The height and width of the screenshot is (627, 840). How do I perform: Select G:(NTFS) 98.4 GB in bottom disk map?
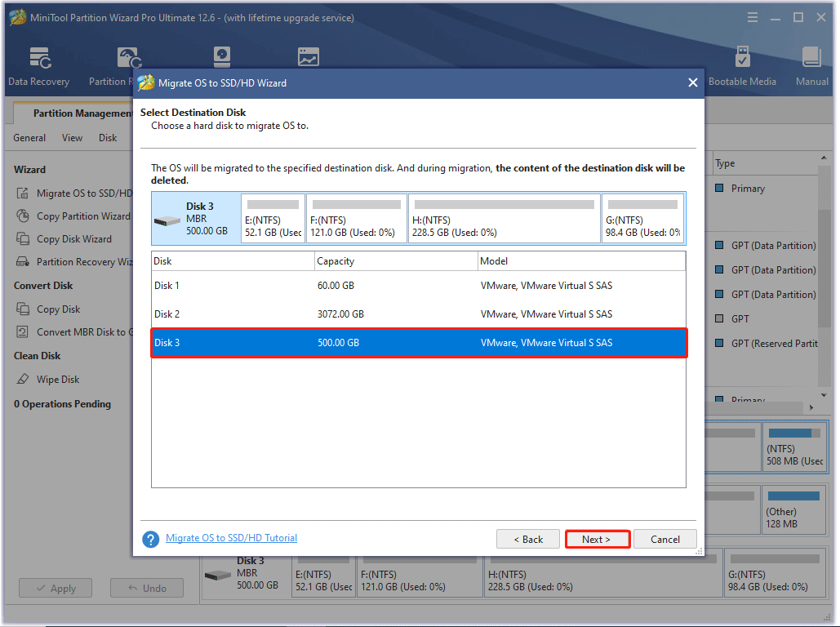coord(774,573)
